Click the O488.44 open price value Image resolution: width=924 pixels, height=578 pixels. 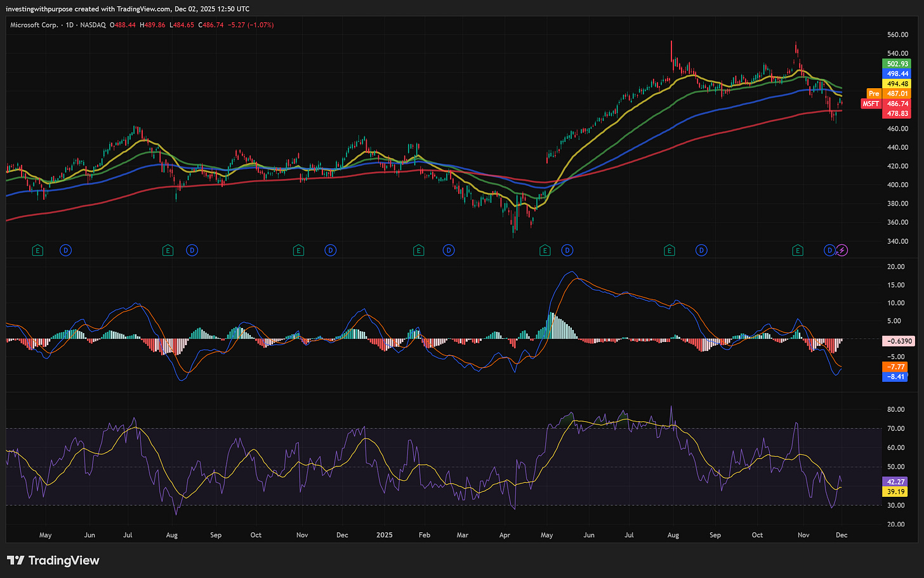pos(122,25)
